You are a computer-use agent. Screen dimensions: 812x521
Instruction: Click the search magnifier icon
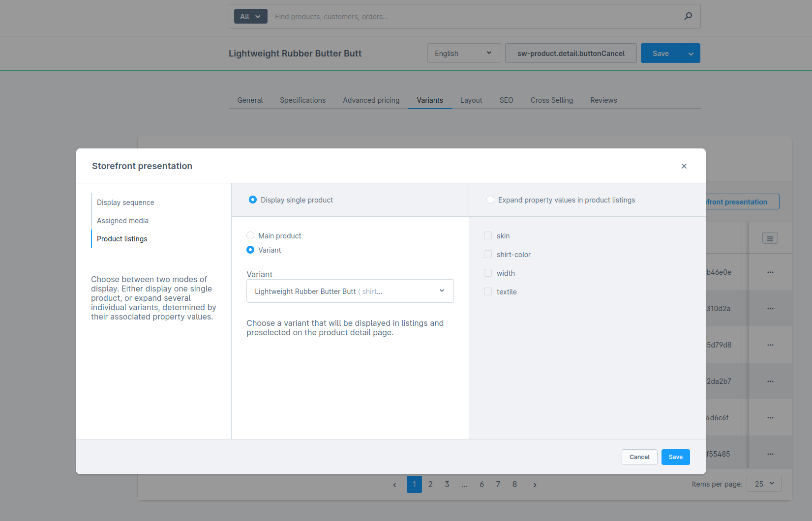(x=688, y=16)
